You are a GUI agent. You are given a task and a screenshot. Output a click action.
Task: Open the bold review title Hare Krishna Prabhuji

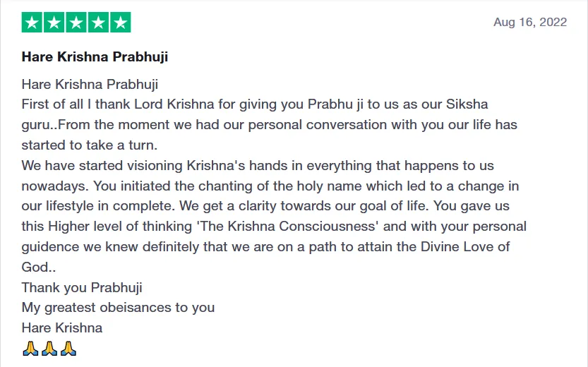95,56
